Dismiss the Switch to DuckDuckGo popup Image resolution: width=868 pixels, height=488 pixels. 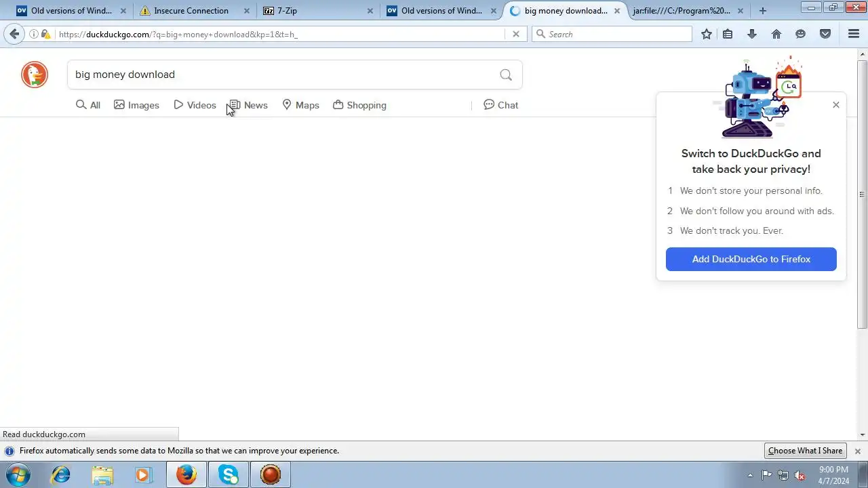[x=836, y=105]
